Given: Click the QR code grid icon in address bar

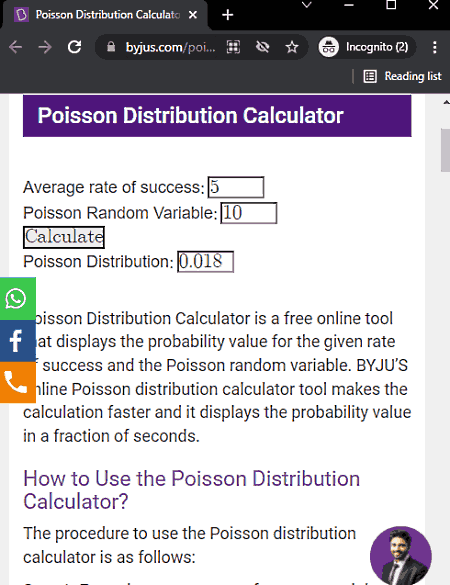Looking at the screenshot, I should 233,47.
